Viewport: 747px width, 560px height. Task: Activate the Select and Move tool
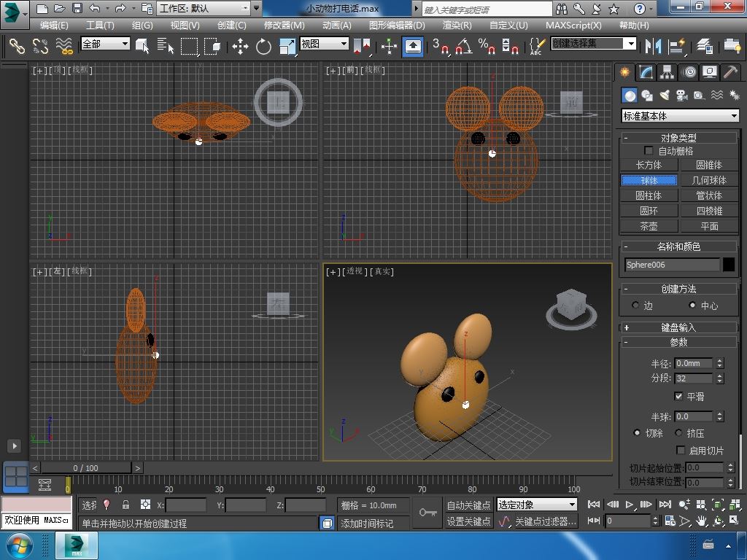[240, 46]
